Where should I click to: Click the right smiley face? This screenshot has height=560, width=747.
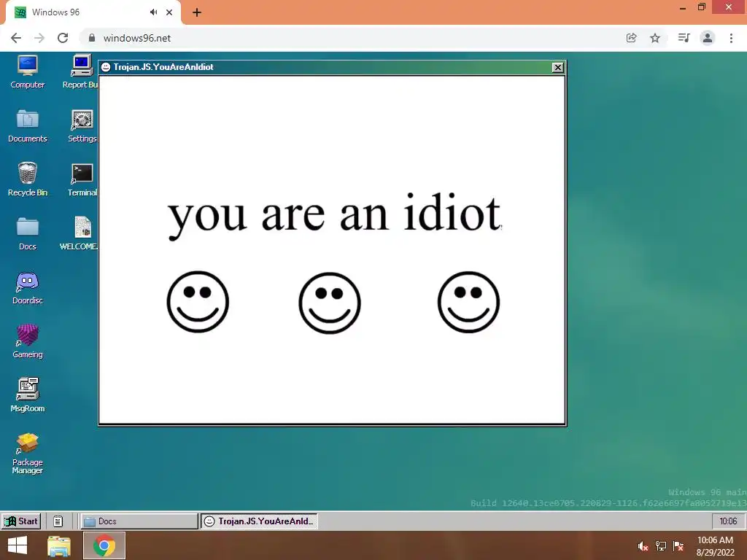click(468, 302)
